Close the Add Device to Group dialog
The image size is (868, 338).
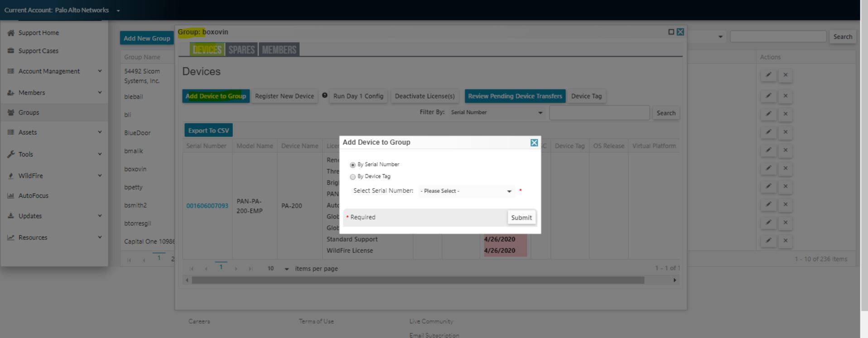[x=534, y=143]
